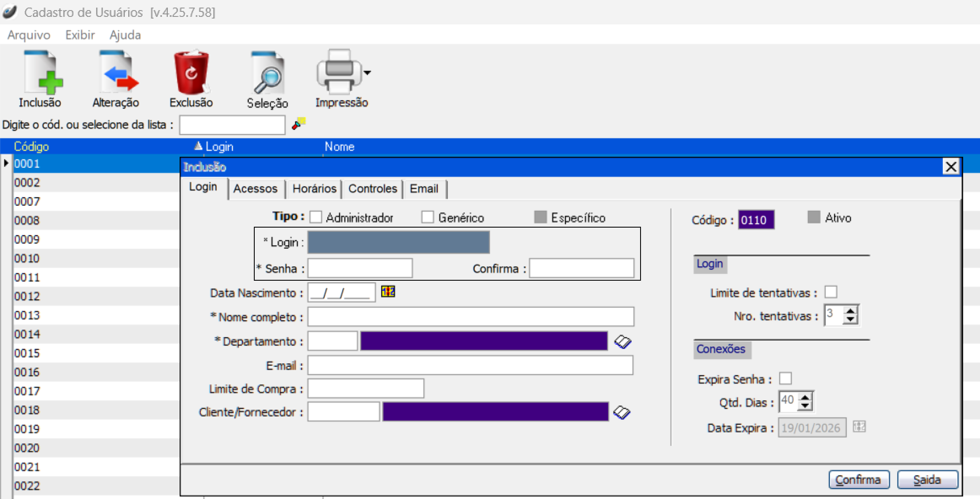Click the Exclusão trash icon
The width and height of the screenshot is (980, 499).
point(191,72)
